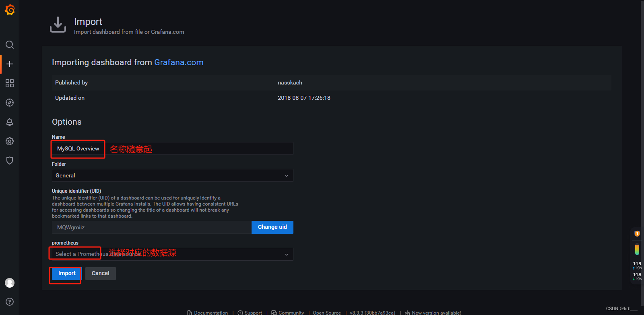Click the Published by label
This screenshot has height=315, width=644.
tap(71, 82)
